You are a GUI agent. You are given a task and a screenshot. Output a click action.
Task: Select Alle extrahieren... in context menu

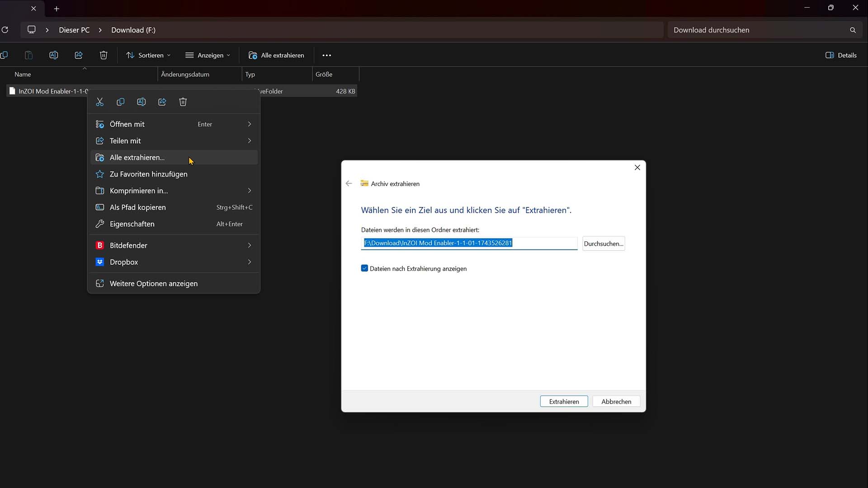click(137, 157)
